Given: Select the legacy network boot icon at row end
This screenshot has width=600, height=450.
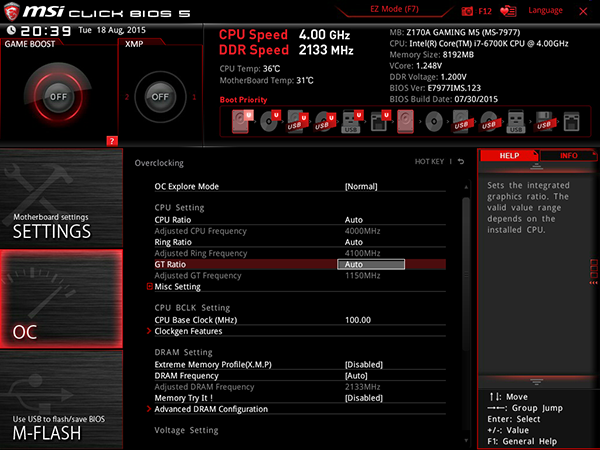Looking at the screenshot, I should point(571,122).
